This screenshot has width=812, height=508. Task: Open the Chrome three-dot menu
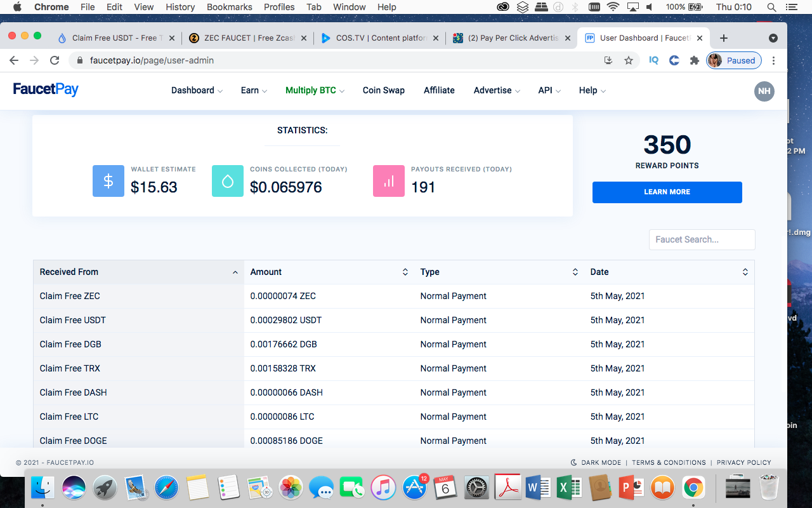(x=774, y=60)
